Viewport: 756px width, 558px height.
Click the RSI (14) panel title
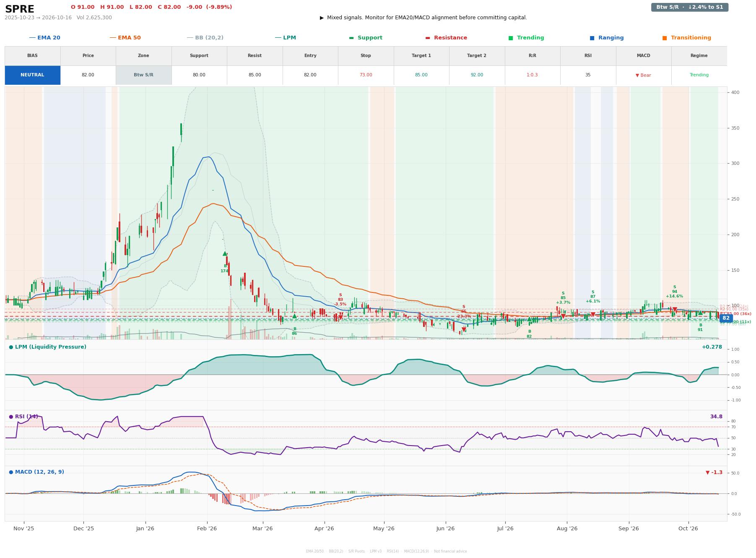[x=23, y=417]
